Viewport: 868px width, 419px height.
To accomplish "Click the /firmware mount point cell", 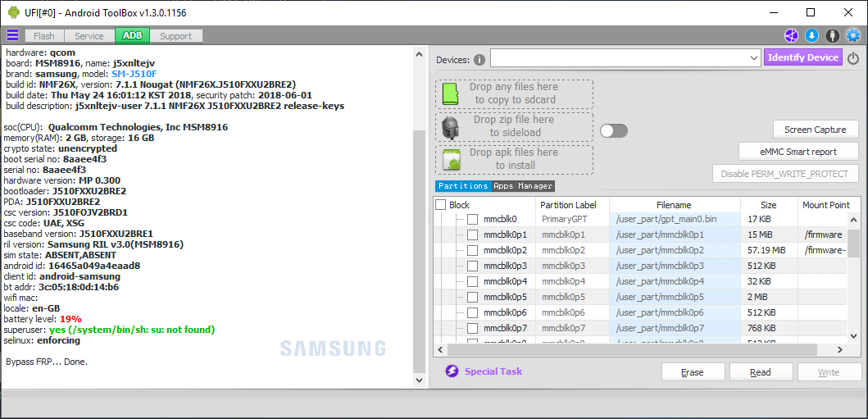I will point(823,235).
